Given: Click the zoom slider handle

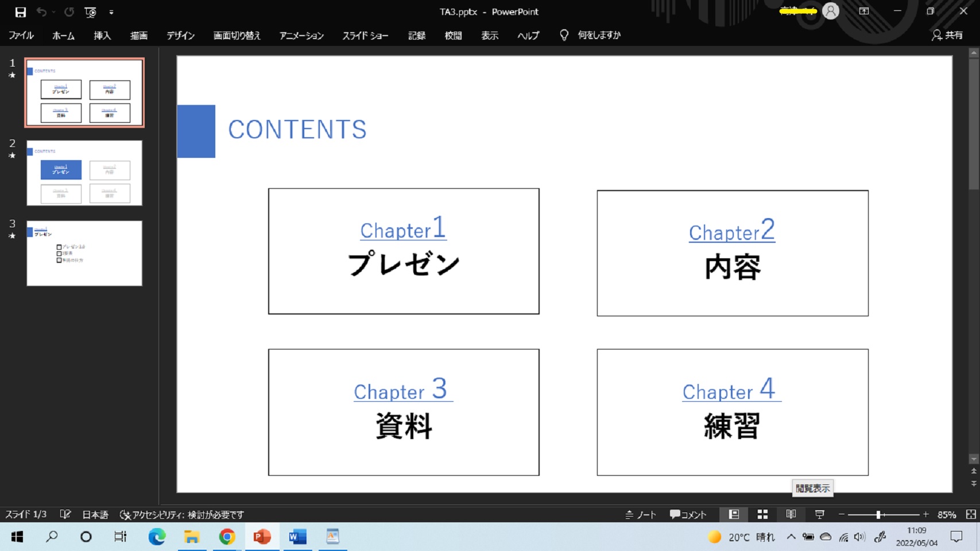Looking at the screenshot, I should point(878,514).
